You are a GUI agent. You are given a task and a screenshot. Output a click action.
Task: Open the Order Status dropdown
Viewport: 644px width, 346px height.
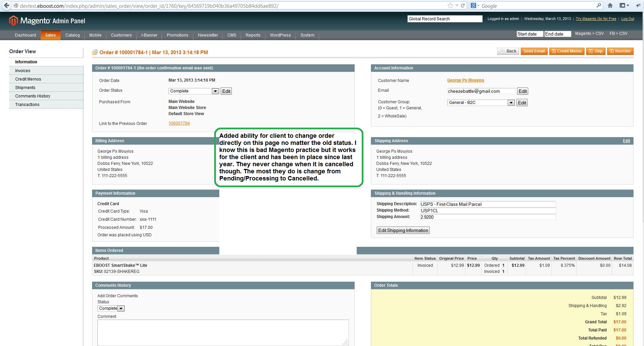tap(194, 91)
